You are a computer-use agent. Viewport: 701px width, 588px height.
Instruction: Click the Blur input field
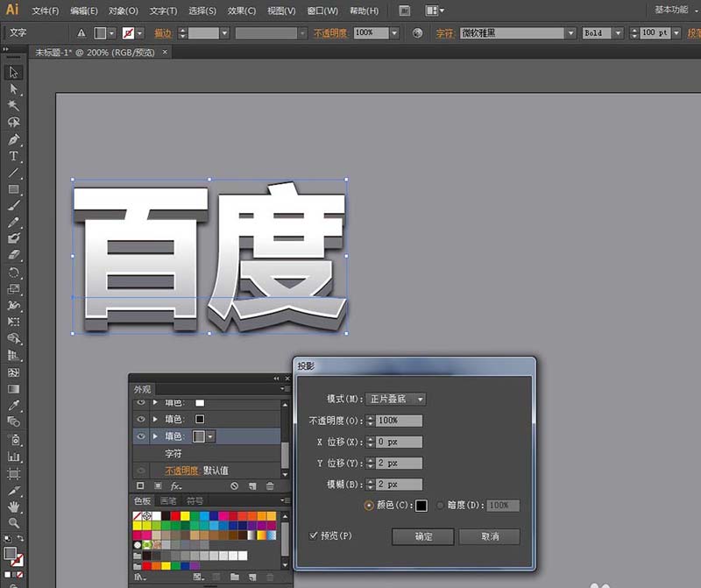(399, 485)
